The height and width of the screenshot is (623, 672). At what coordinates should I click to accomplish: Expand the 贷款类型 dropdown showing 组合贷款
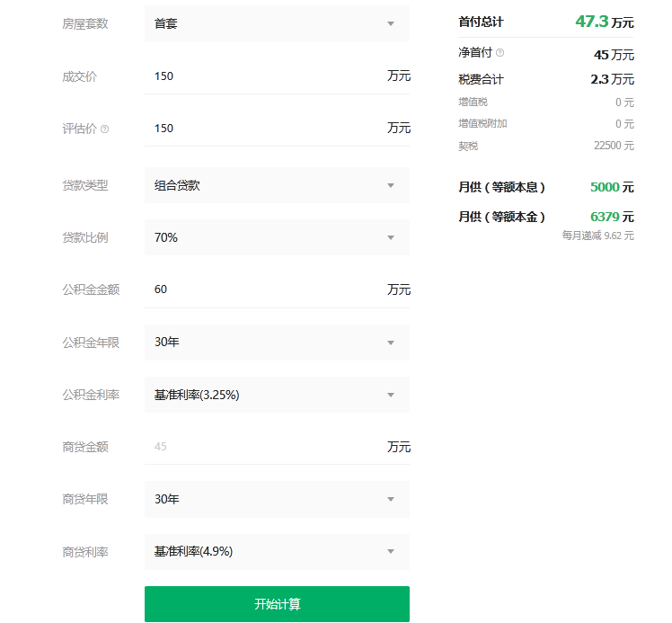(x=277, y=185)
